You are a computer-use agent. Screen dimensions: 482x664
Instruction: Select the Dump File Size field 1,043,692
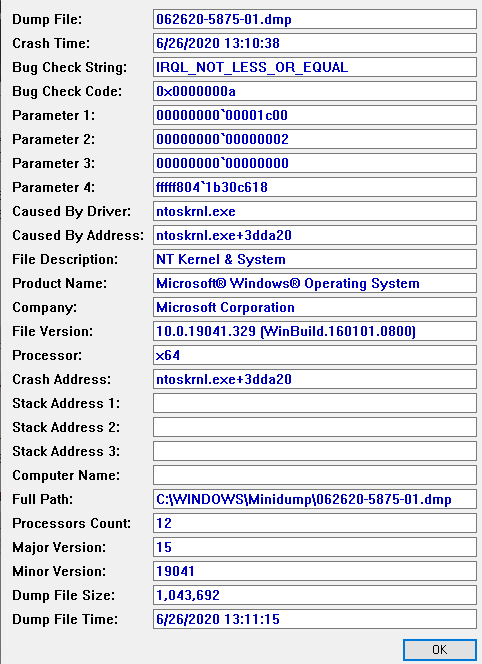point(315,595)
